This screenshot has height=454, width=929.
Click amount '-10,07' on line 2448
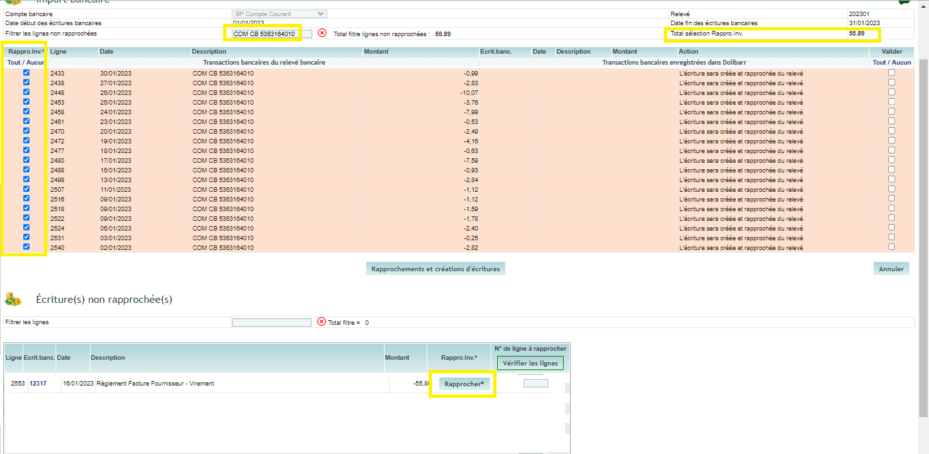(x=469, y=92)
